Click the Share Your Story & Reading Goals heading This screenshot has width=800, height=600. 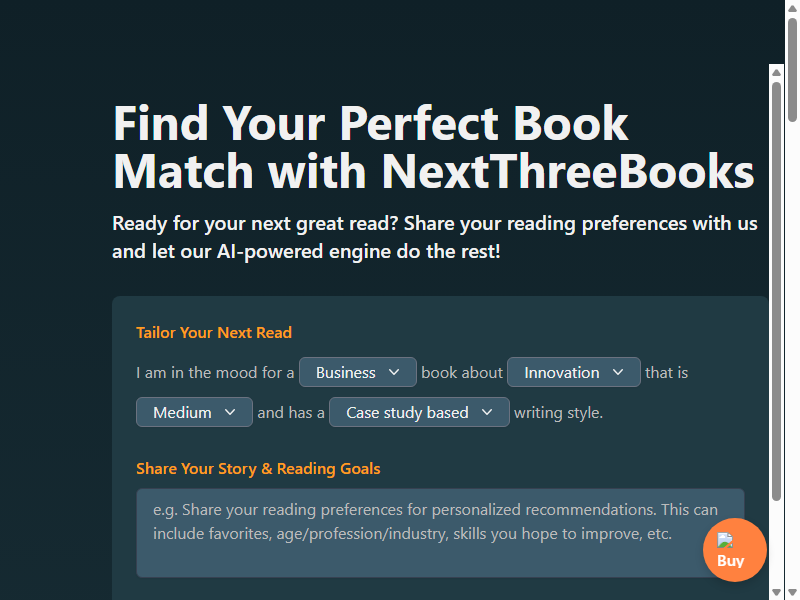pos(258,469)
